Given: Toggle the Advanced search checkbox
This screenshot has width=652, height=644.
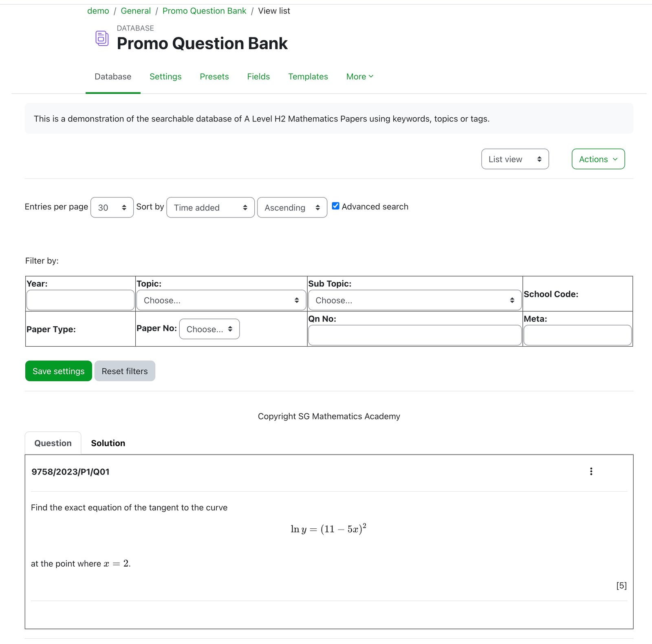Looking at the screenshot, I should 336,206.
